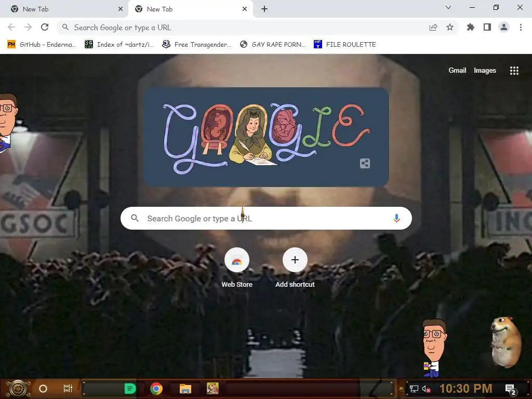This screenshot has height=399, width=532.
Task: Open the Cortana circle on taskbar
Action: pos(43,389)
